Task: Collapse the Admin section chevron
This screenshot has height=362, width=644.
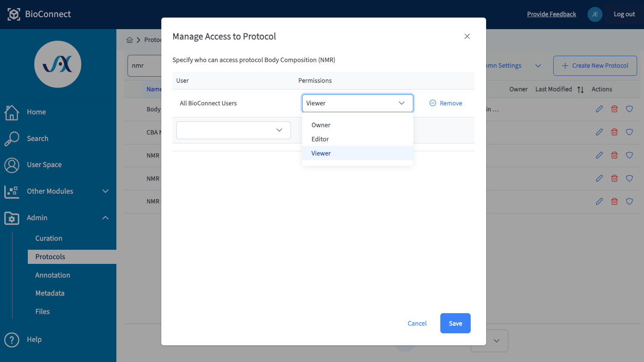Action: 105,218
